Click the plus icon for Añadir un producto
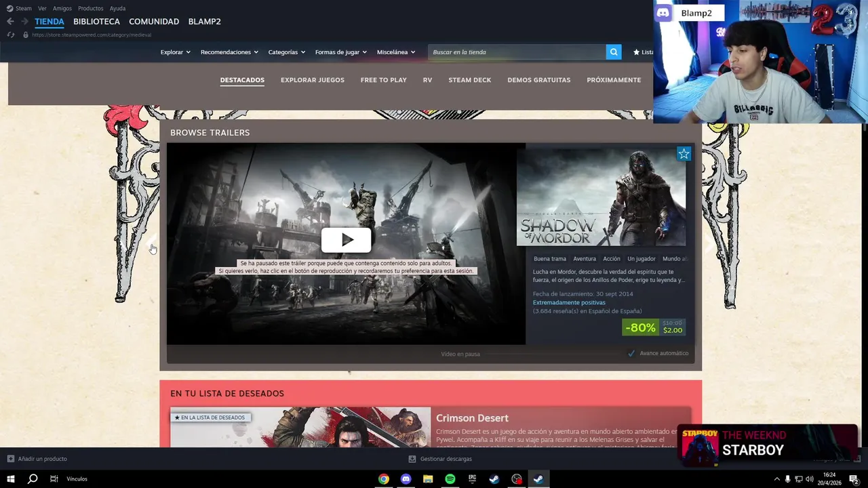Image resolution: width=868 pixels, height=488 pixels. click(11, 459)
